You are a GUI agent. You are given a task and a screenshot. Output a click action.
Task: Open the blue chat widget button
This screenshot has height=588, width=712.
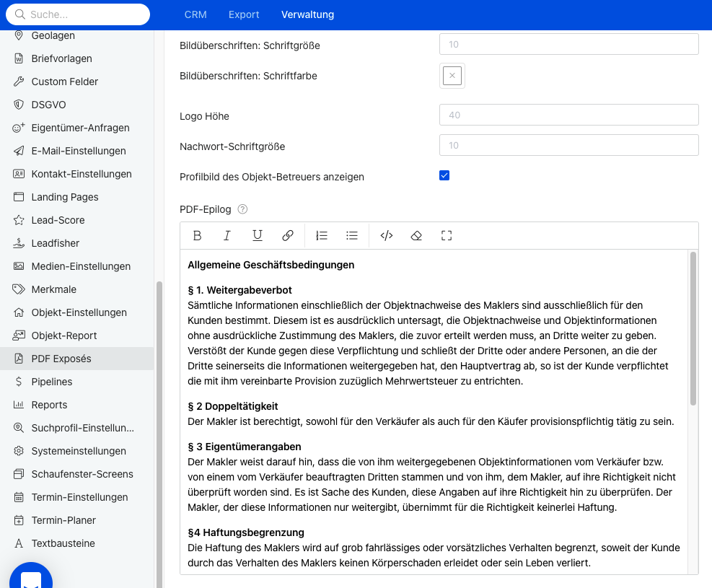pos(31,576)
